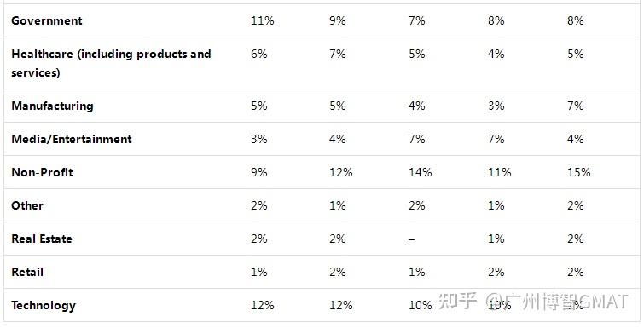
Task: Select the Retail row label
Action: click(27, 273)
